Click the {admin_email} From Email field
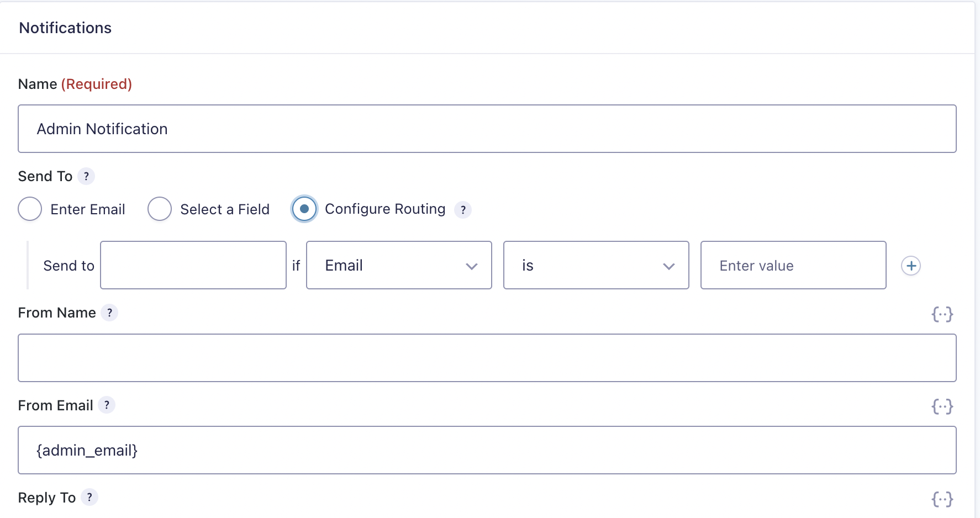 [487, 450]
